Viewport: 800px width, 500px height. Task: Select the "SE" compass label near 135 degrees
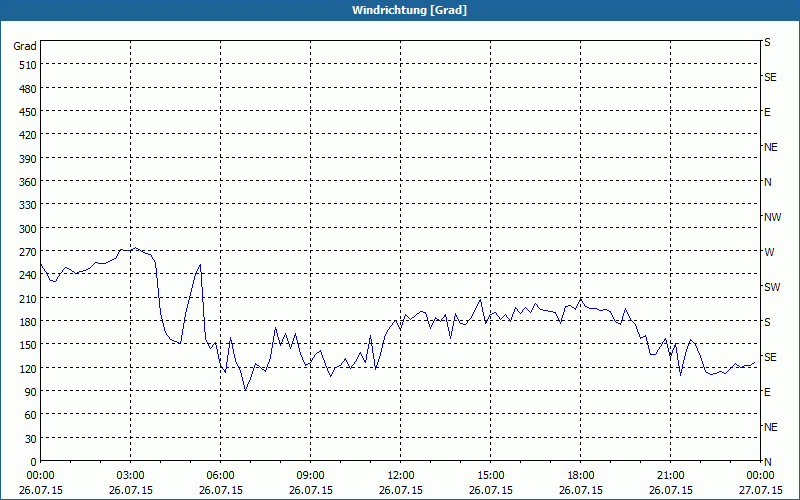[770, 357]
